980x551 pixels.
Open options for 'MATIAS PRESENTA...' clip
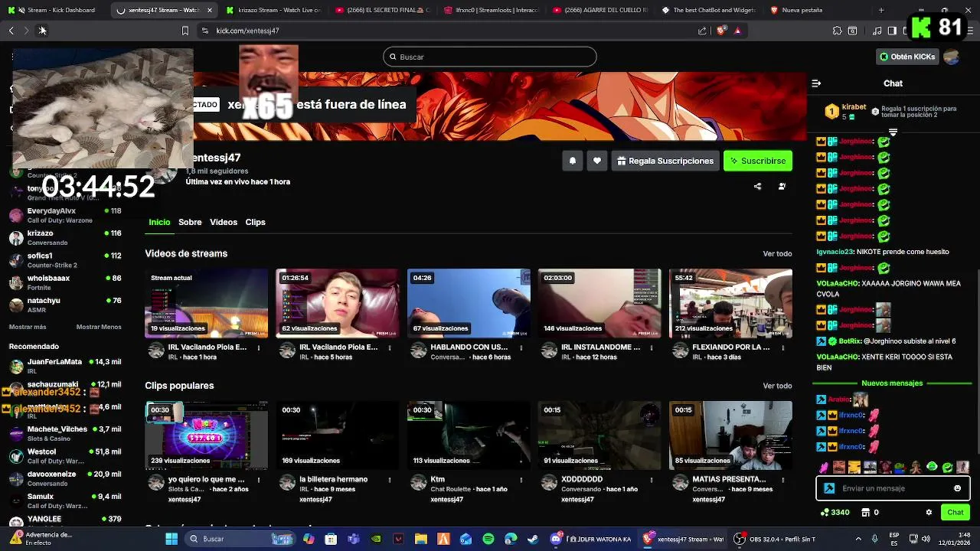tap(782, 480)
